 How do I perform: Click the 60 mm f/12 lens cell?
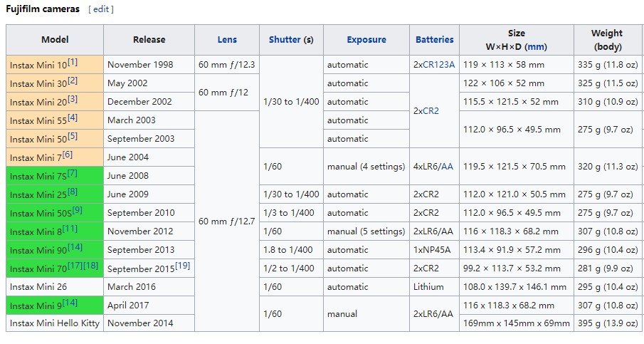pos(227,93)
